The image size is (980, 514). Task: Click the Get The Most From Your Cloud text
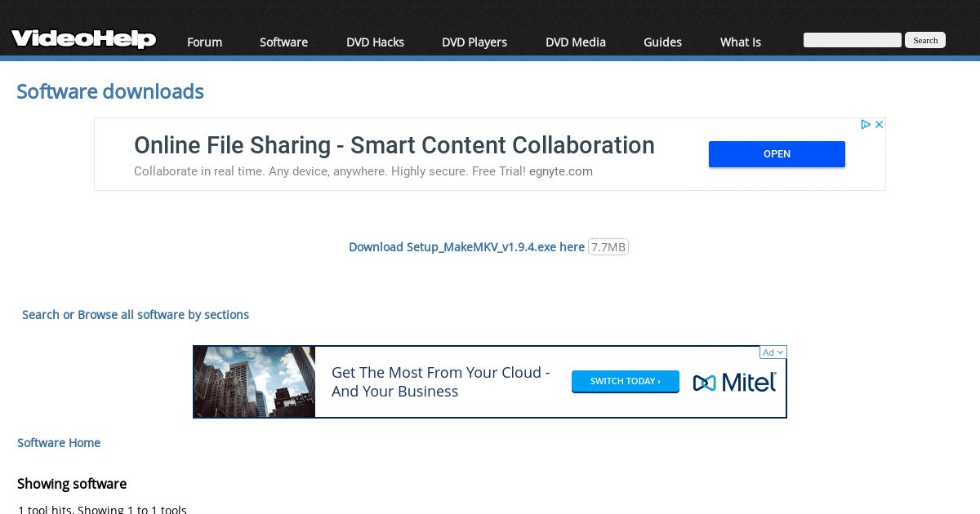[441, 382]
